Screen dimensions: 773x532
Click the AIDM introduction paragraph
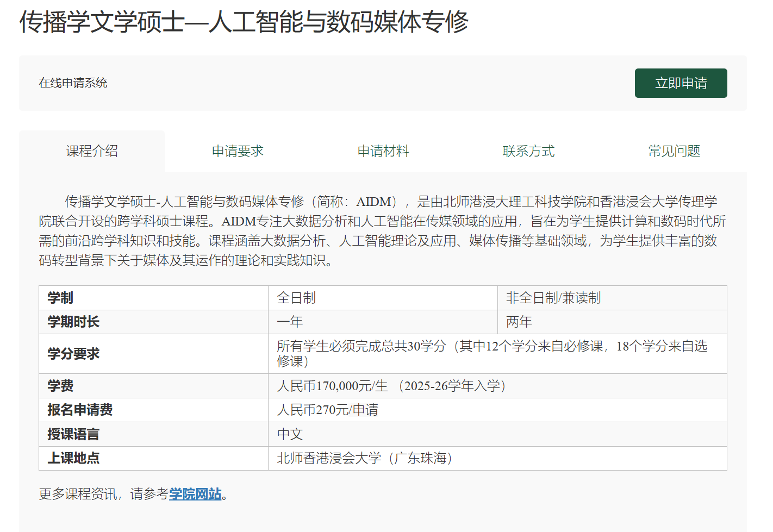(x=383, y=231)
